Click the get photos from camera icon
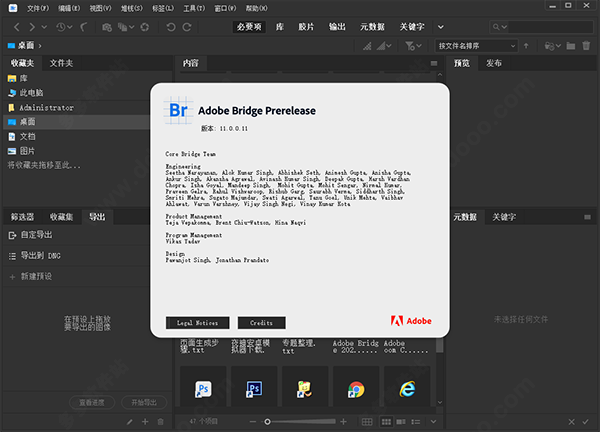Viewport: 600px width, 432px height. 107,27
